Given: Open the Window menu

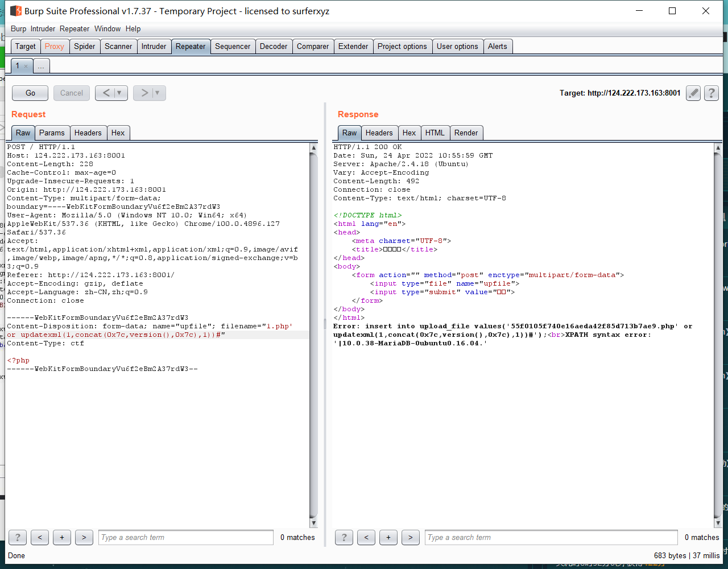Looking at the screenshot, I should pyautogui.click(x=107, y=28).
